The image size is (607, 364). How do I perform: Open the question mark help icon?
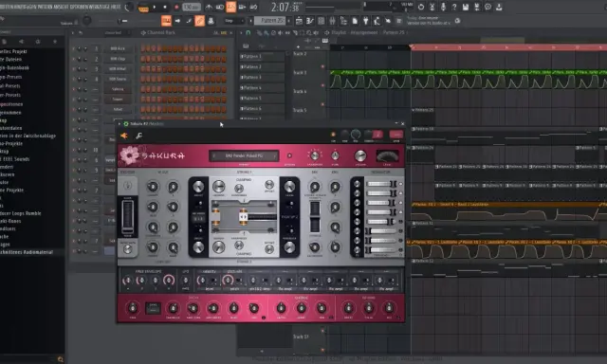click(x=454, y=7)
